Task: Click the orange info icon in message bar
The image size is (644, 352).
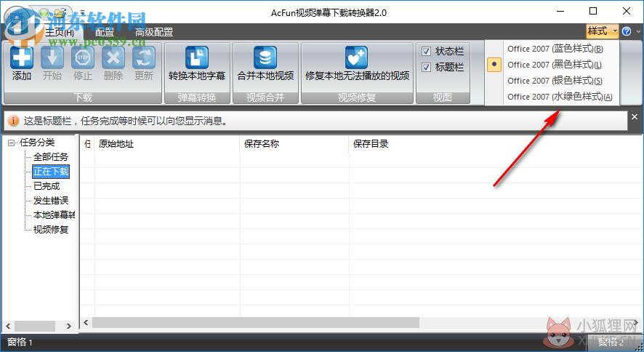Action: click(x=14, y=121)
